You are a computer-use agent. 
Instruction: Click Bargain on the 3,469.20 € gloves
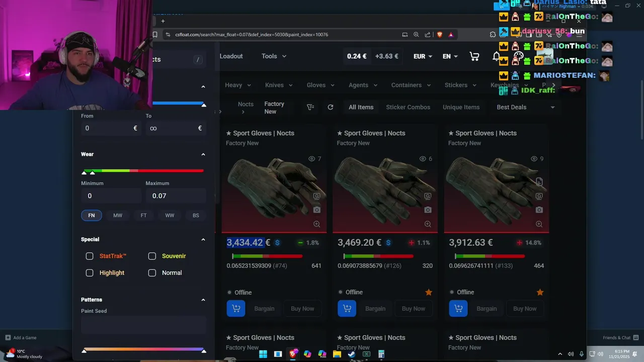click(375, 309)
